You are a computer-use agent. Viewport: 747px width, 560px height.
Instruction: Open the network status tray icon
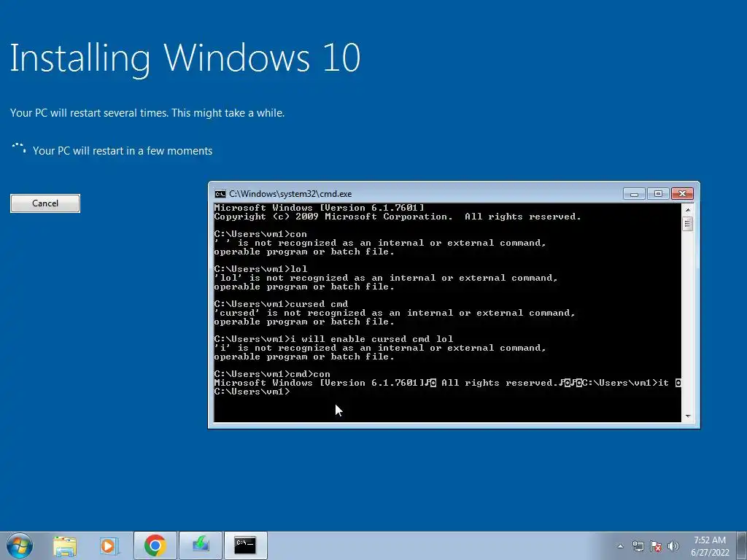tap(638, 546)
